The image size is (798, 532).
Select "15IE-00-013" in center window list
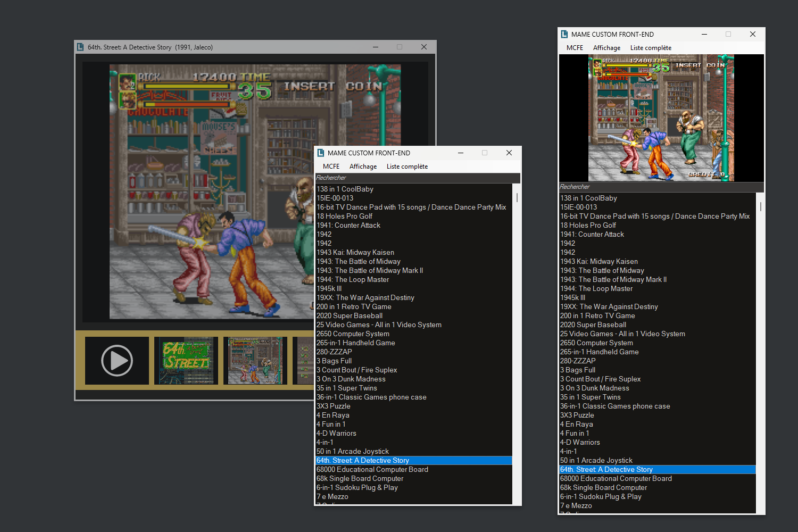pos(413,198)
